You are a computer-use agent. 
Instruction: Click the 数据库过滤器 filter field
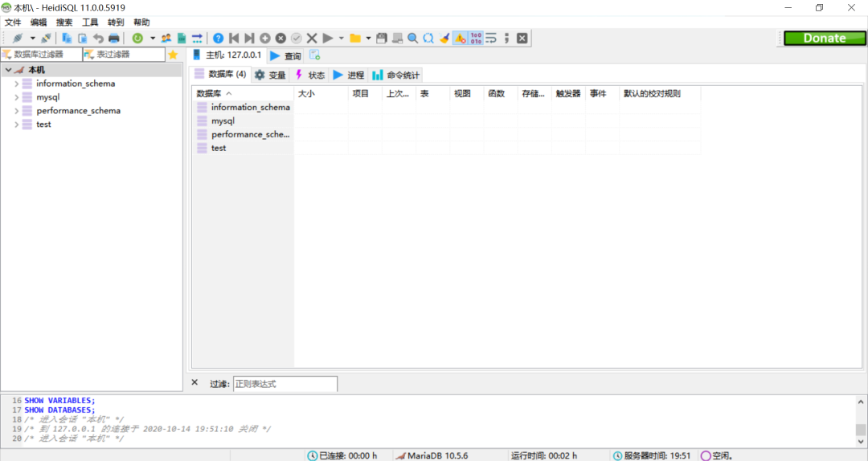pyautogui.click(x=42, y=55)
